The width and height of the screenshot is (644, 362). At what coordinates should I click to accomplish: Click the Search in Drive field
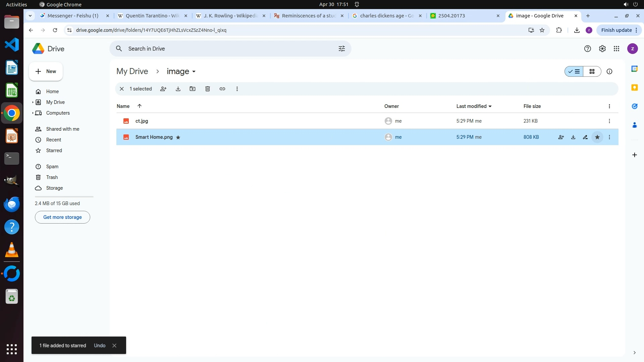pyautogui.click(x=228, y=49)
